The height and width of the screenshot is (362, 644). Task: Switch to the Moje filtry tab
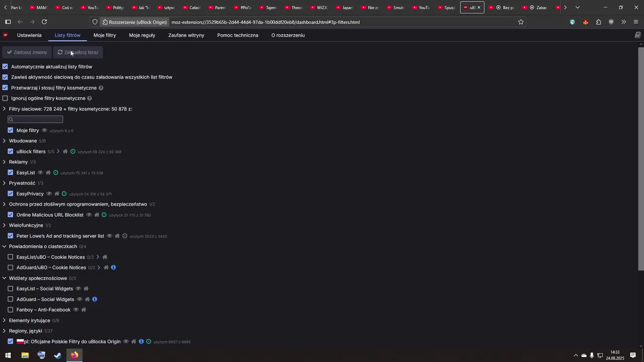(x=105, y=35)
